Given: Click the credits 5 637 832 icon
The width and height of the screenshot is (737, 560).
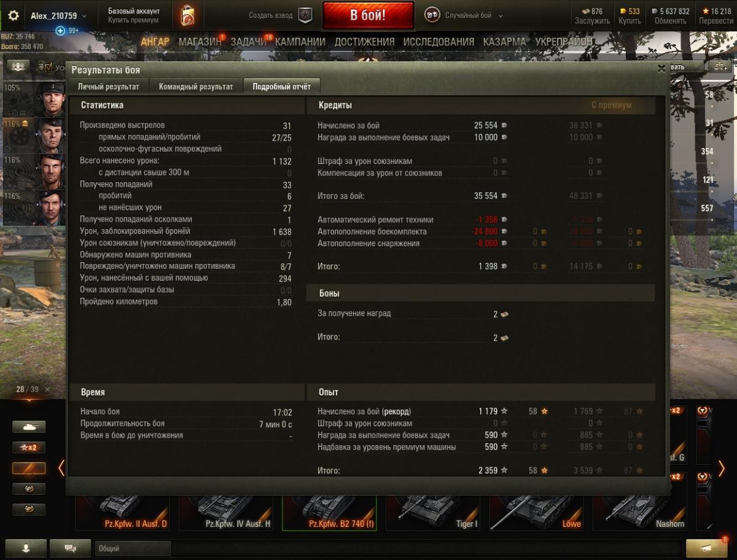Looking at the screenshot, I should click(653, 11).
